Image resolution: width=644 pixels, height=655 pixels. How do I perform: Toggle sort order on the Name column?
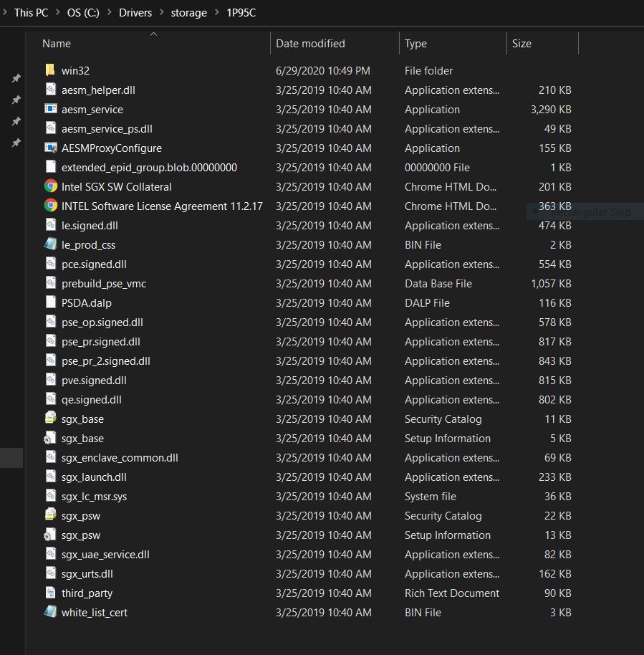point(57,44)
